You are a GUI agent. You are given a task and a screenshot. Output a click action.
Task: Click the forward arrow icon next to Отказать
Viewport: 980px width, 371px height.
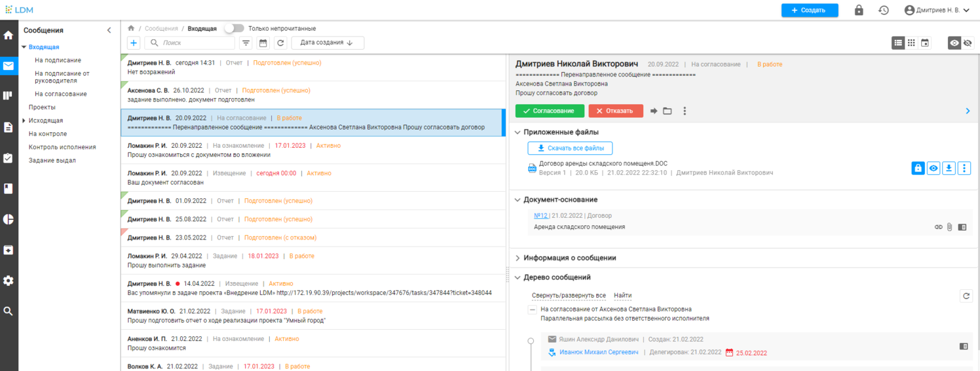click(x=654, y=111)
